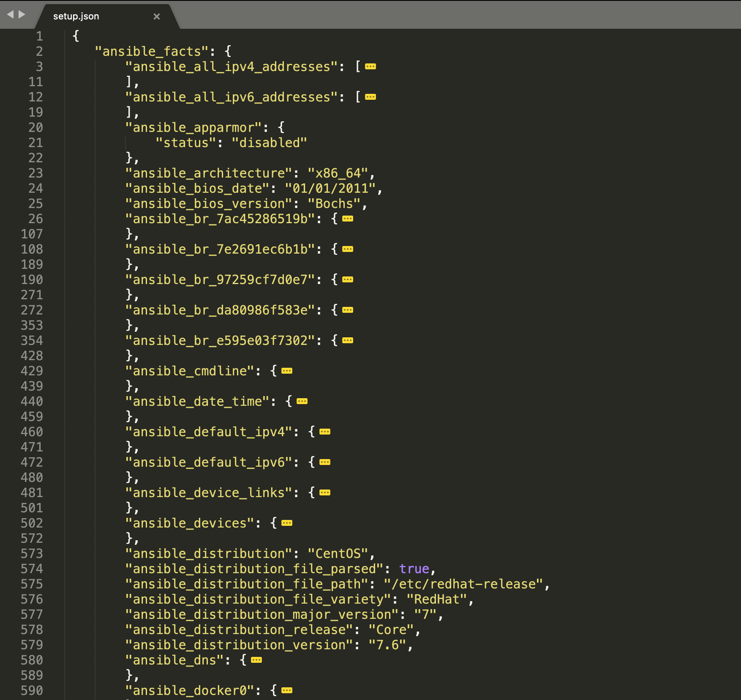The image size is (741, 700).
Task: Expand the folded ansible_all_ipv4_addresses array
Action: click(371, 66)
